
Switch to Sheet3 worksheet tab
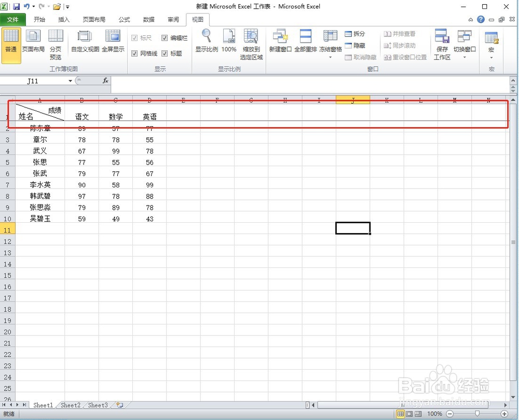point(98,405)
